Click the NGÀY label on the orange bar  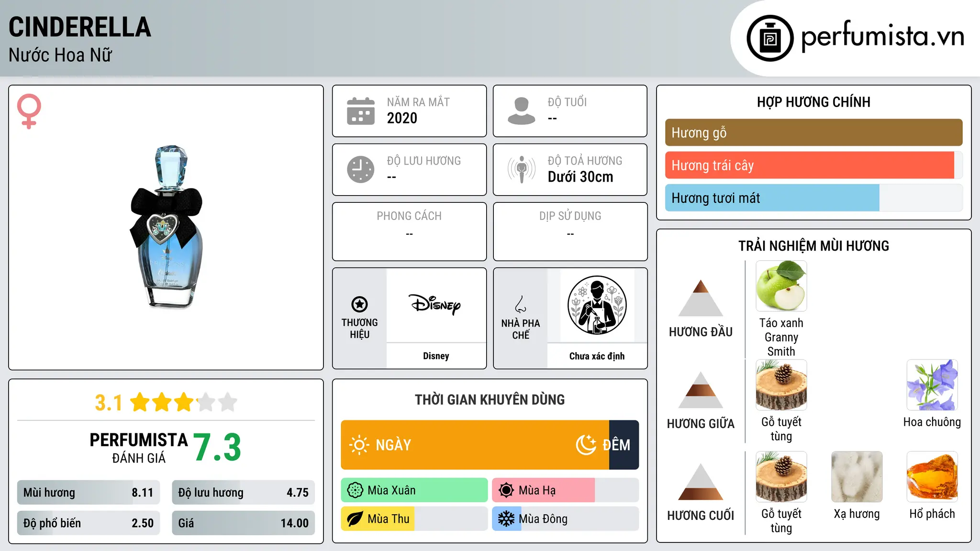pyautogui.click(x=393, y=445)
